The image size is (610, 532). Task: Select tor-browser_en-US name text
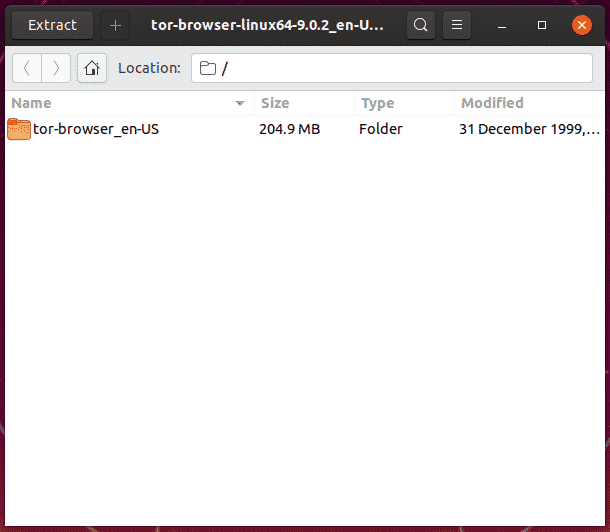point(96,129)
